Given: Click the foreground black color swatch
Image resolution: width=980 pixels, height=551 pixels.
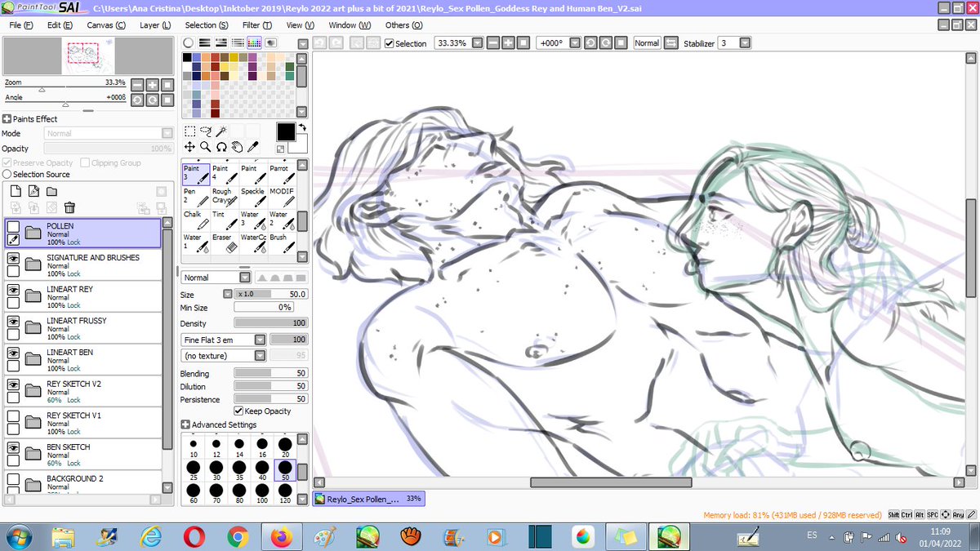Looking at the screenshot, I should pyautogui.click(x=286, y=132).
